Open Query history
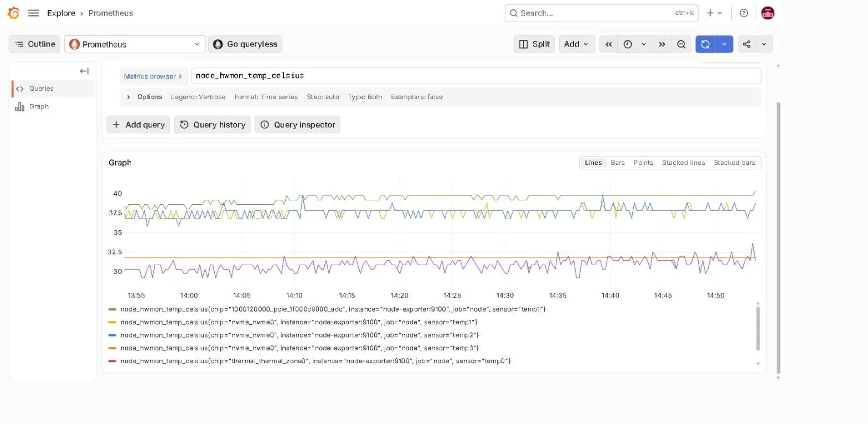 tap(213, 125)
